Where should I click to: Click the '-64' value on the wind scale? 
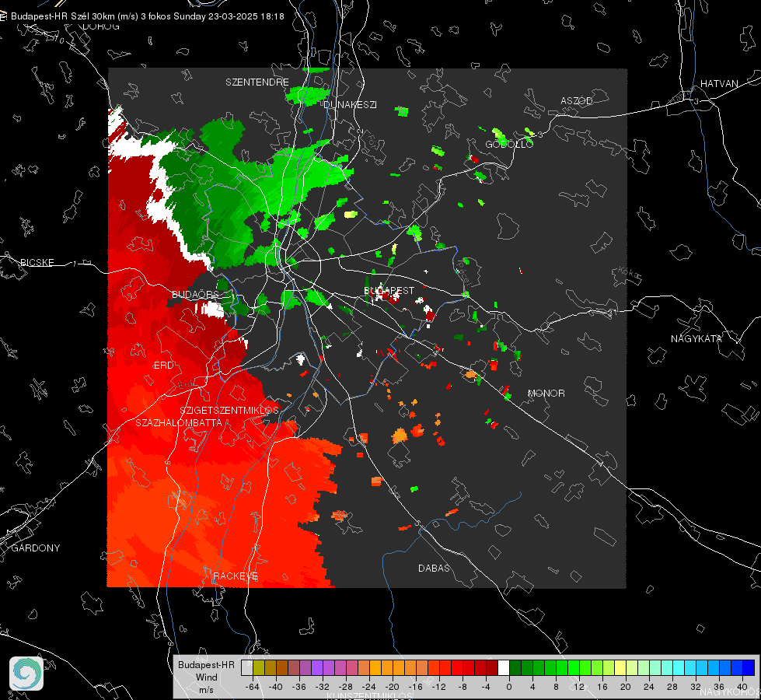click(x=253, y=687)
